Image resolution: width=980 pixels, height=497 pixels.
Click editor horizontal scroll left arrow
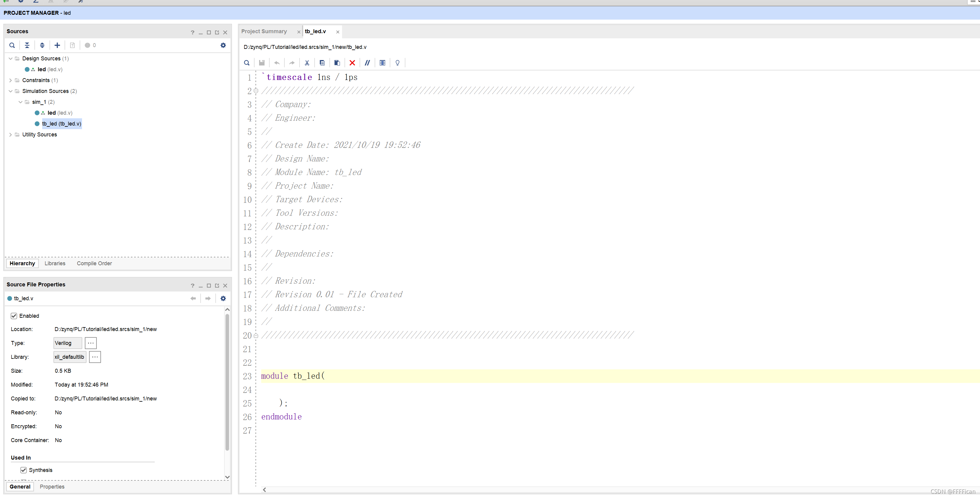(x=265, y=490)
